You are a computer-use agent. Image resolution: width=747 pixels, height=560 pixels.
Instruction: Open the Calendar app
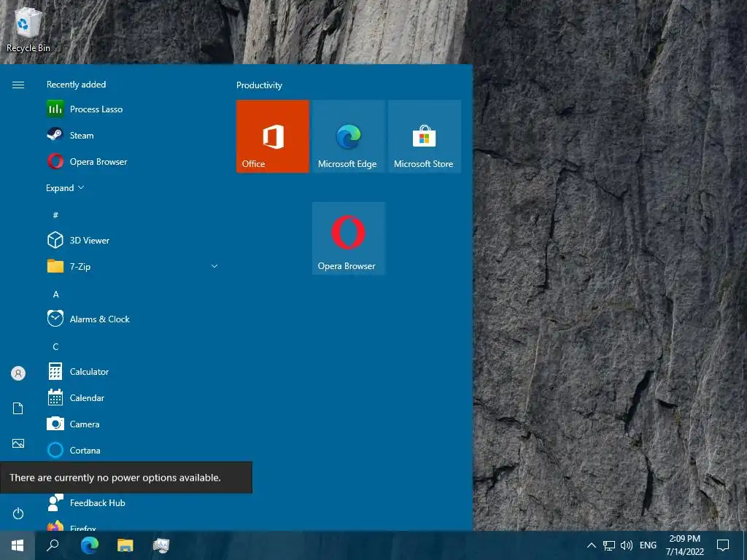pos(133,397)
